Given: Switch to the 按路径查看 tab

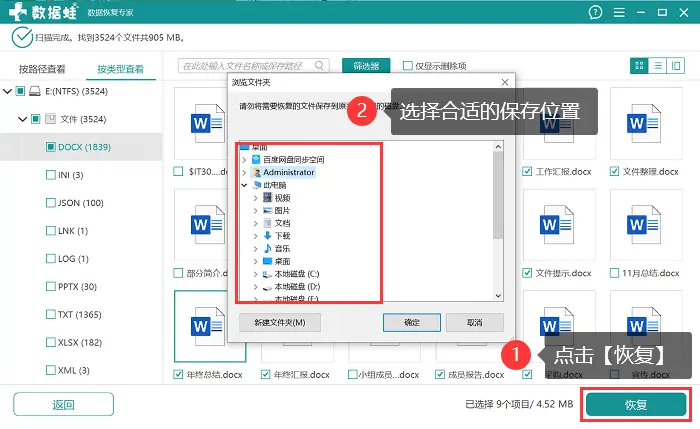Looking at the screenshot, I should [x=42, y=69].
